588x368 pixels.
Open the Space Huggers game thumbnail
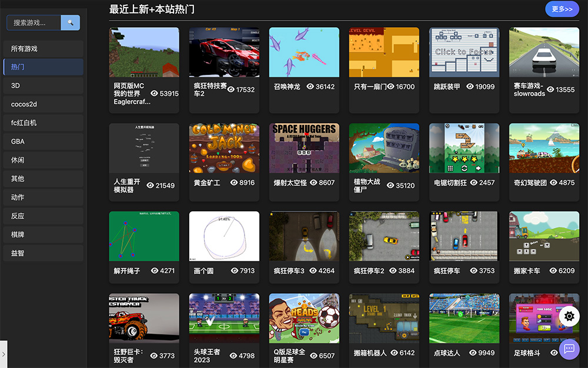point(304,148)
